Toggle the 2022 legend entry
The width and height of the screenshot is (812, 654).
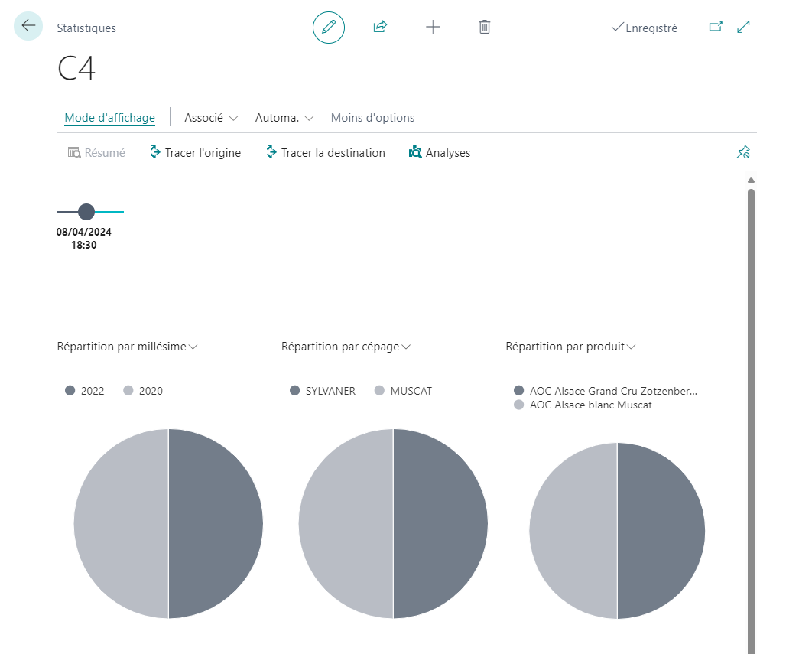(x=85, y=391)
